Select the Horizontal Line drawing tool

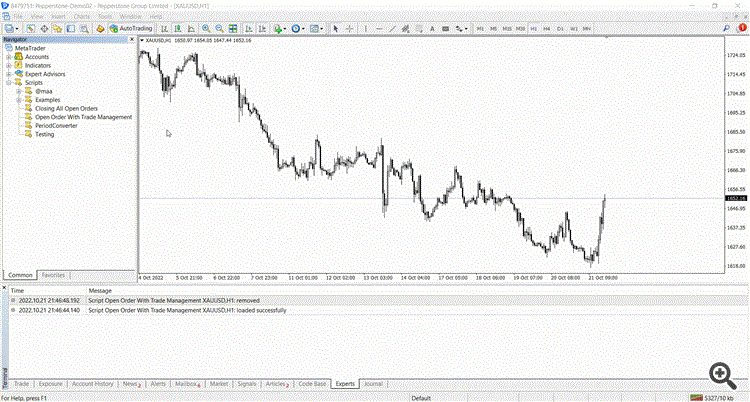[x=379, y=29]
